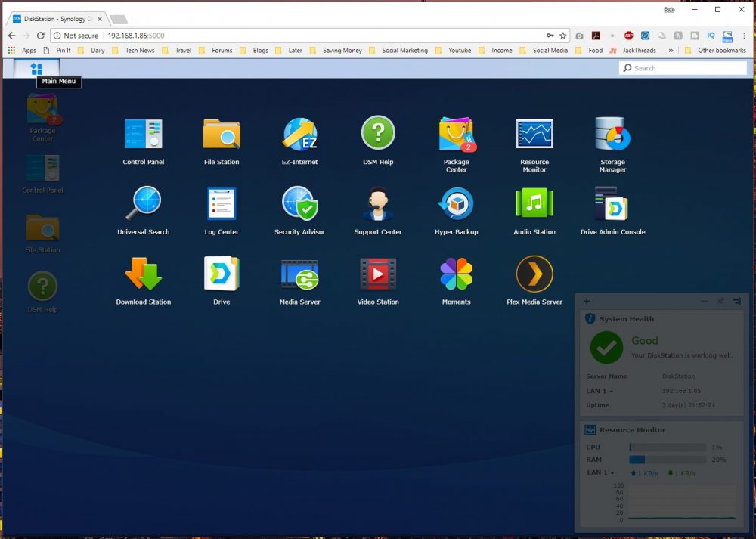Open the Apps bookmarks shortcut
756x539 pixels.
[22, 50]
